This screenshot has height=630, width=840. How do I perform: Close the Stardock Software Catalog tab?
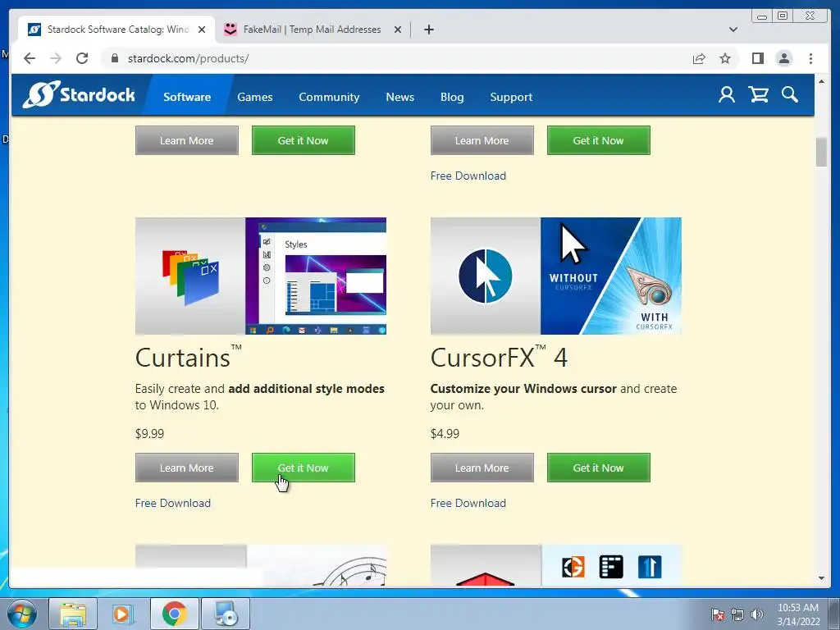pos(202,30)
